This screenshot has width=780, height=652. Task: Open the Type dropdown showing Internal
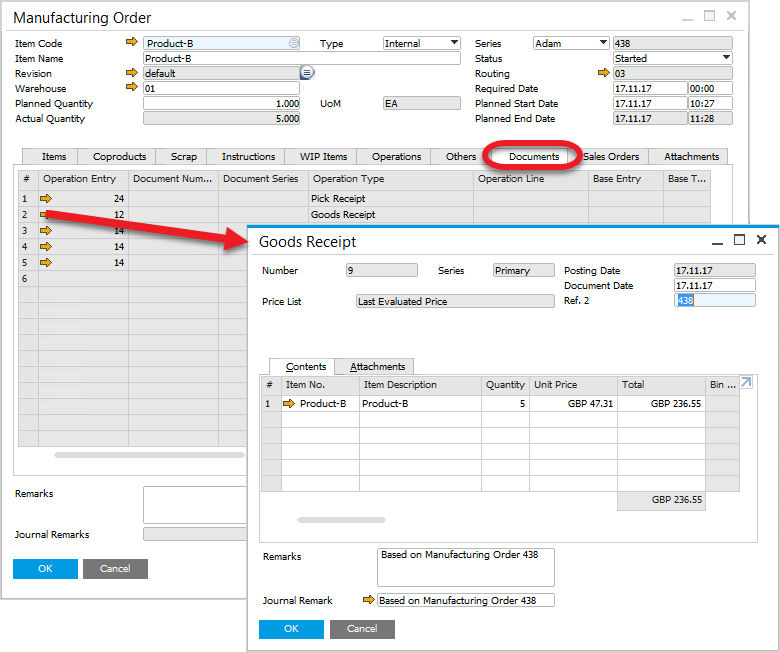point(454,43)
